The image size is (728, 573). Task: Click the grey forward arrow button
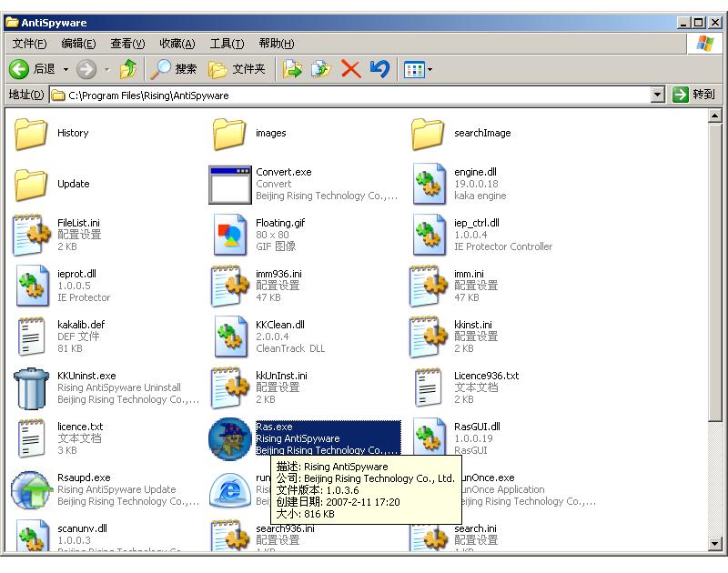(x=86, y=70)
